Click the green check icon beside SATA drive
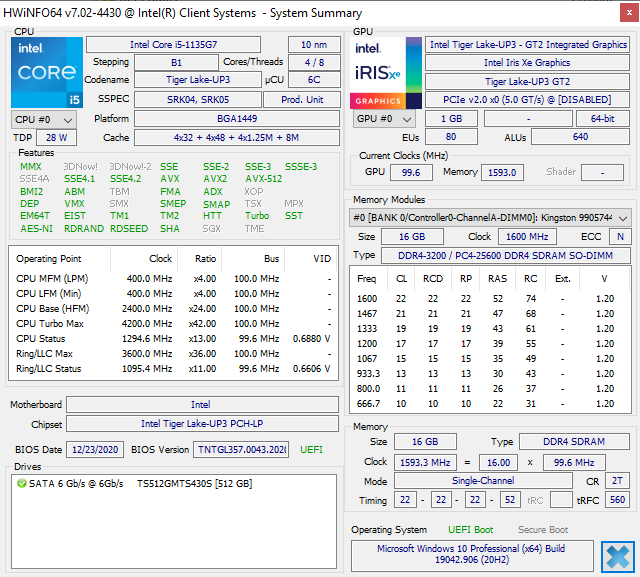 coord(21,483)
